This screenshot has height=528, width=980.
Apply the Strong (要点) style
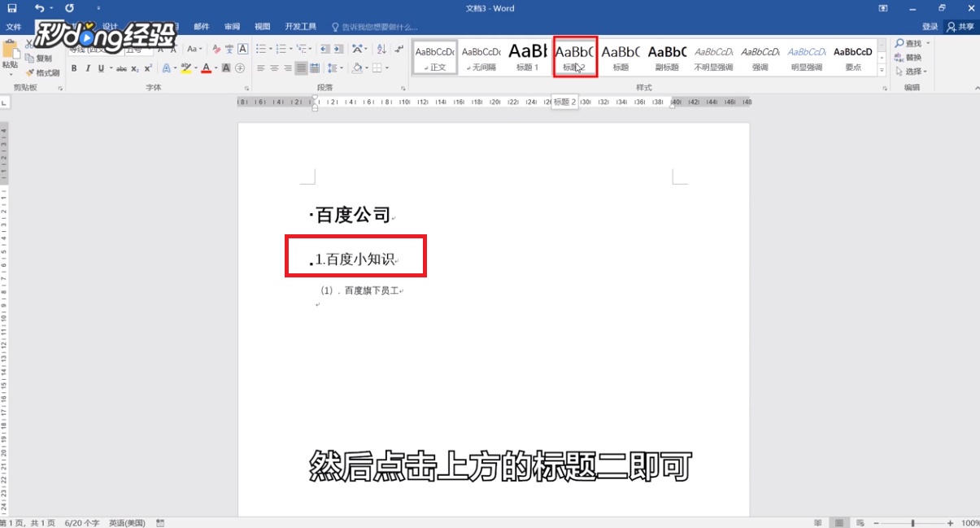pyautogui.click(x=853, y=57)
